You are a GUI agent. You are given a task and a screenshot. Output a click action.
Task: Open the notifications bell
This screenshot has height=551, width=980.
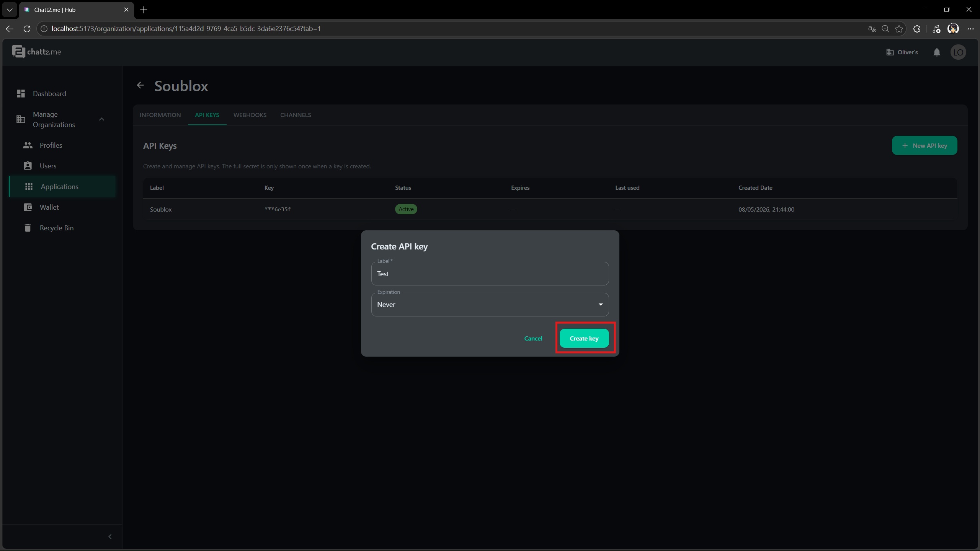[x=937, y=52]
